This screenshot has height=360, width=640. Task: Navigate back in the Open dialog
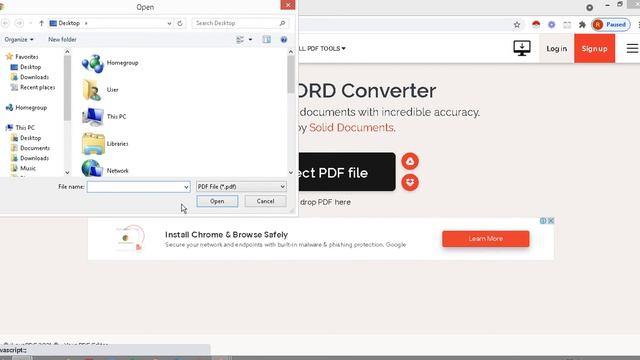[6, 23]
